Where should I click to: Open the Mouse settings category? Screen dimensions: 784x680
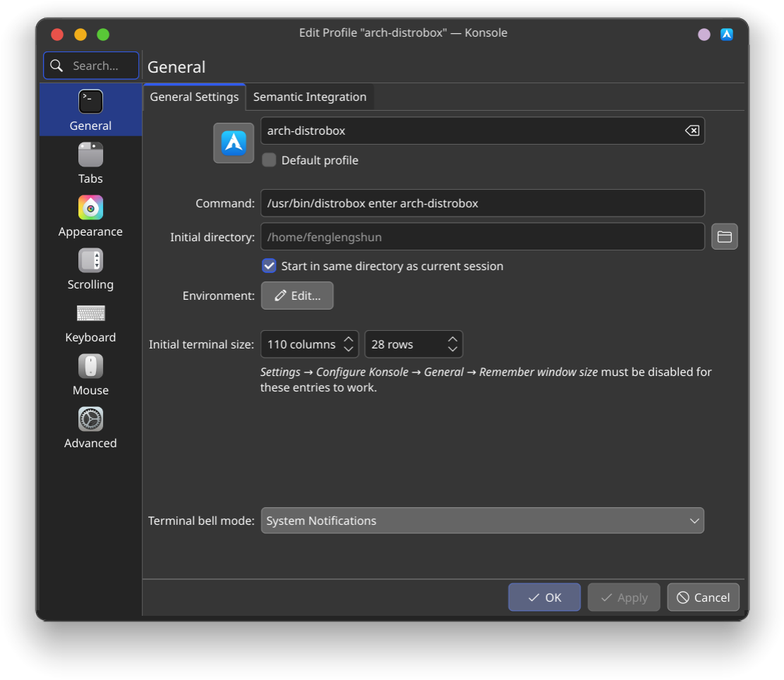click(x=90, y=375)
